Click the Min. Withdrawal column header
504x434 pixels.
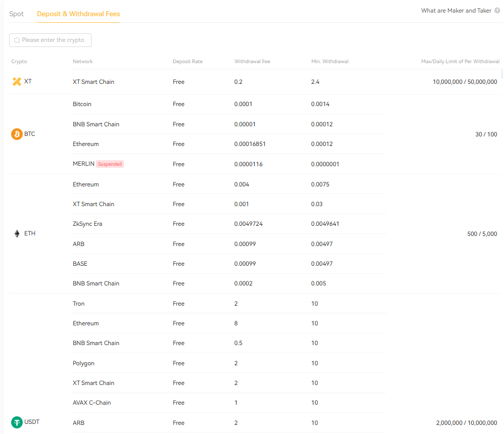[330, 61]
